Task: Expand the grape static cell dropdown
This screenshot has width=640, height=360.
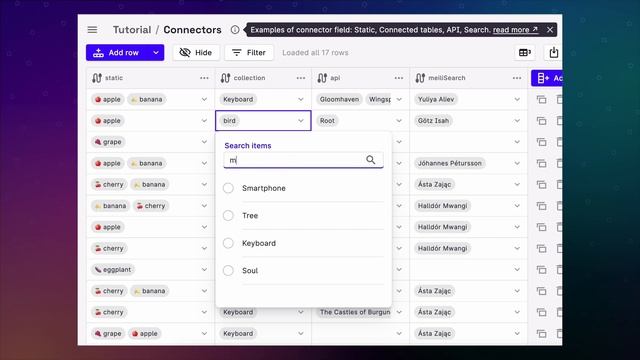Action: (x=204, y=142)
